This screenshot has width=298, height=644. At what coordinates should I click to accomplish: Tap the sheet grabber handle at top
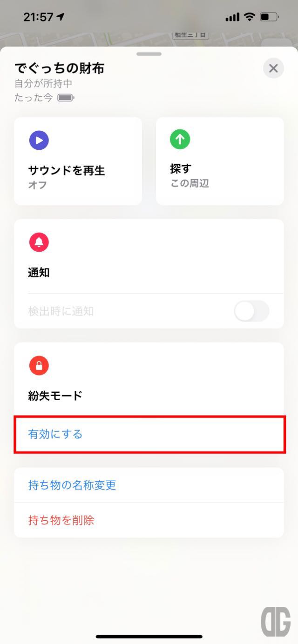click(x=149, y=54)
